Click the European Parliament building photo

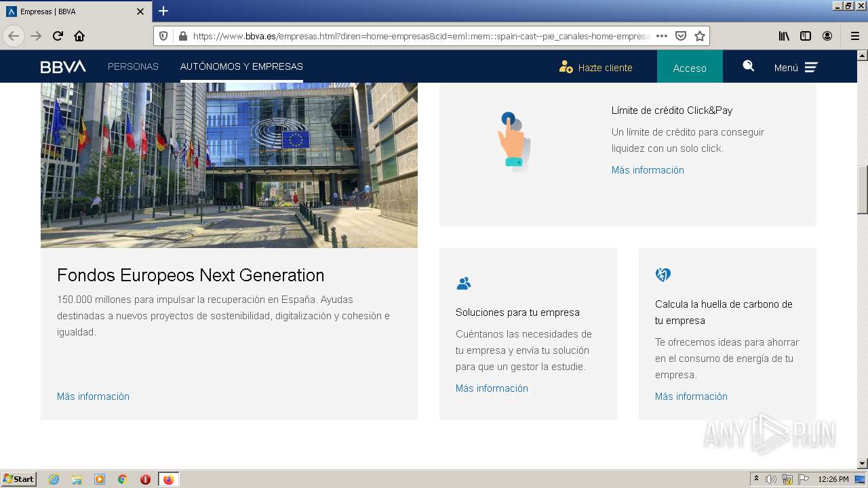click(x=229, y=165)
